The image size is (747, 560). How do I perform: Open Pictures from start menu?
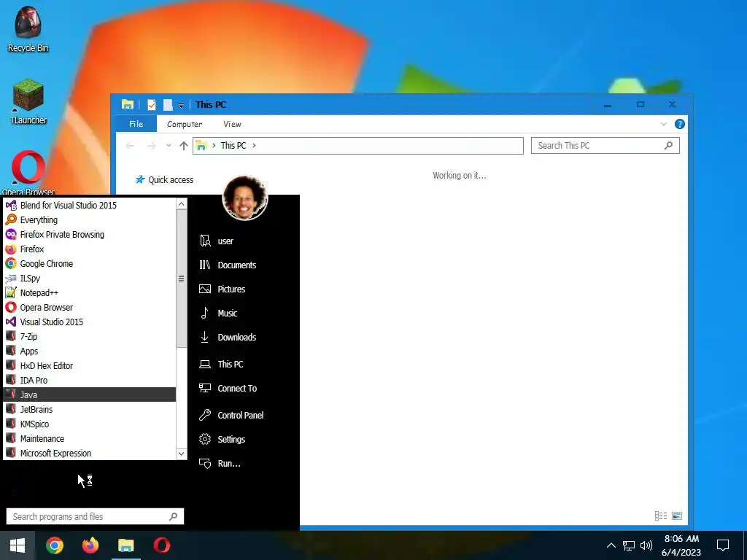pos(245,289)
